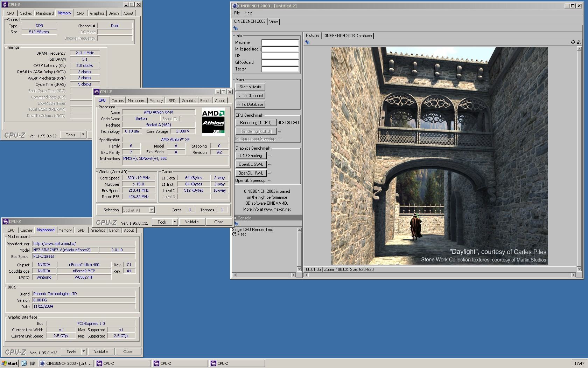The width and height of the screenshot is (588, 368).
Task: Click Validate in CPU-Z processor window
Action: pyautogui.click(x=192, y=222)
